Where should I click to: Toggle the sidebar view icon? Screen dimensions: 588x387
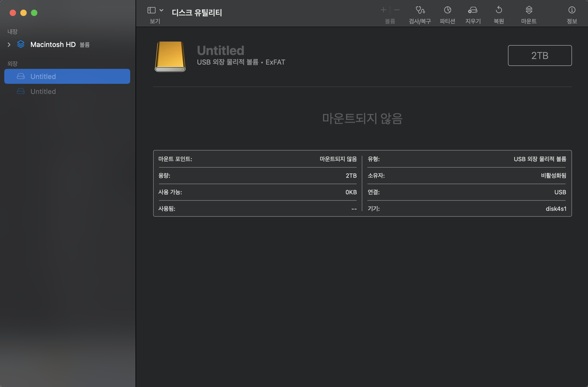click(151, 10)
